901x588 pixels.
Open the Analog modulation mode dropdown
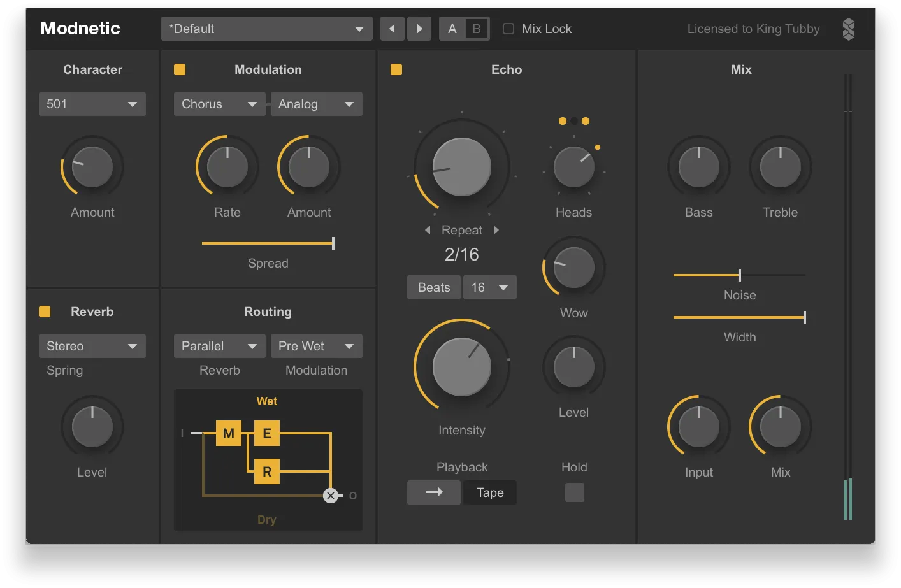pos(317,104)
